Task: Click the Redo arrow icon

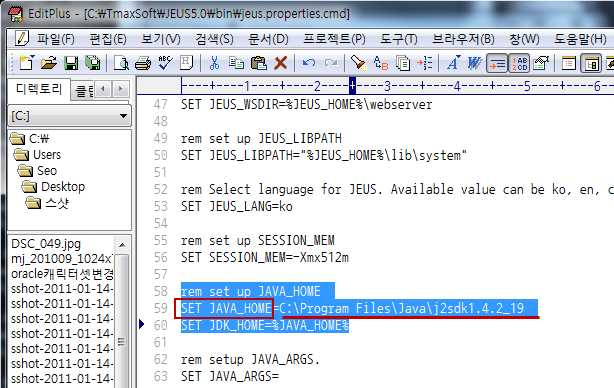Action: 331,63
